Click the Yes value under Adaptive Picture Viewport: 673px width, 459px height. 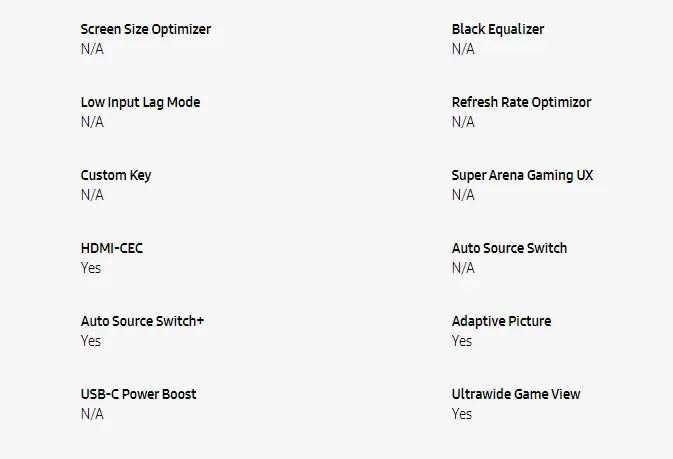point(462,341)
